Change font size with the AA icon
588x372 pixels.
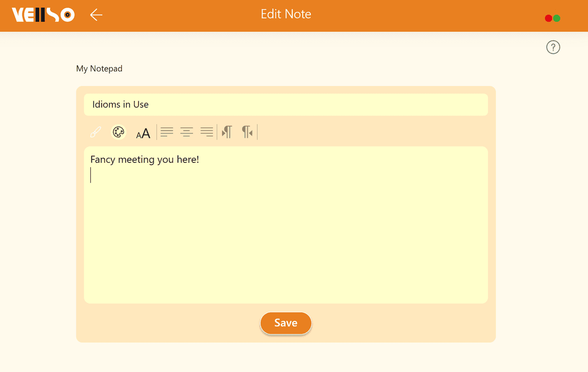(143, 133)
